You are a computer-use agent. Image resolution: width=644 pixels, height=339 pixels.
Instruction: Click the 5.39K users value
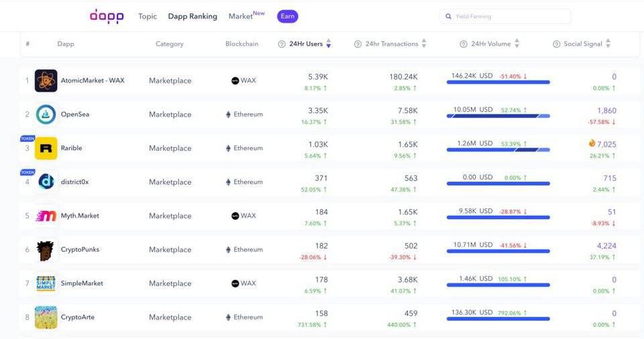(318, 77)
